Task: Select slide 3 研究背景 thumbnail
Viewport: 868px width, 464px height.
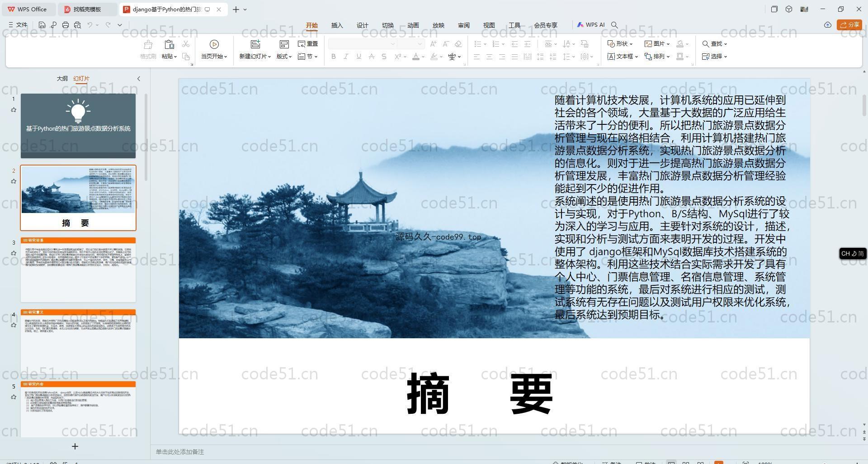Action: (x=78, y=270)
